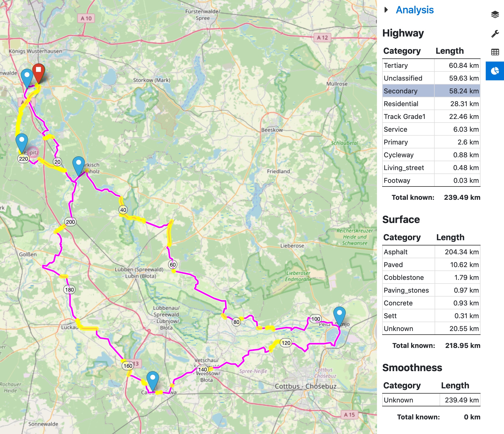Click the Analysis heading link
Image resolution: width=504 pixels, height=434 pixels.
click(415, 10)
